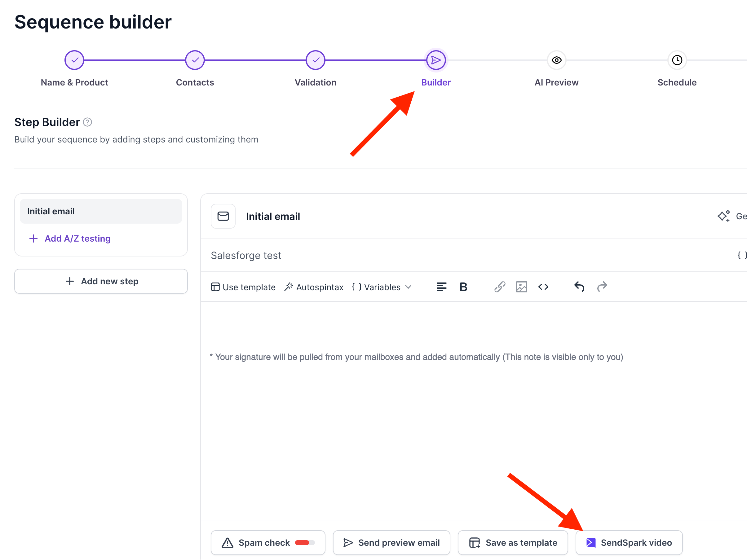
Task: Click the envelope icon beside Initial email
Action: click(x=223, y=217)
